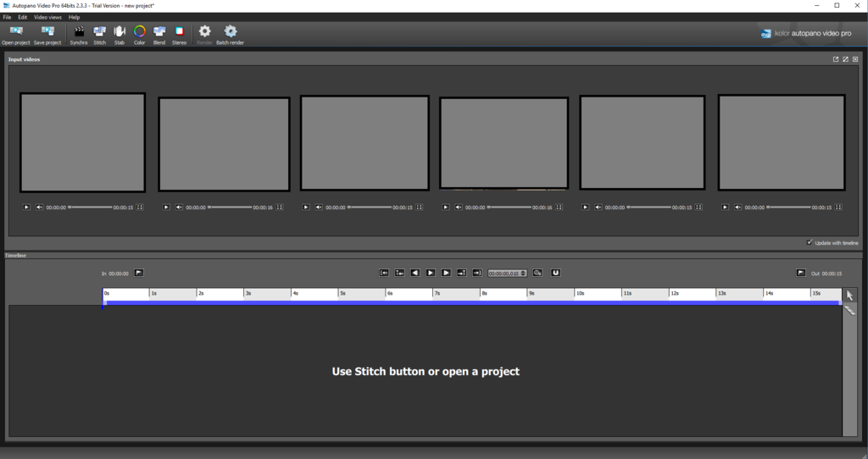Screen dimensions: 868x459
Task: Select the fourth input video thumbnail
Action: (504, 142)
